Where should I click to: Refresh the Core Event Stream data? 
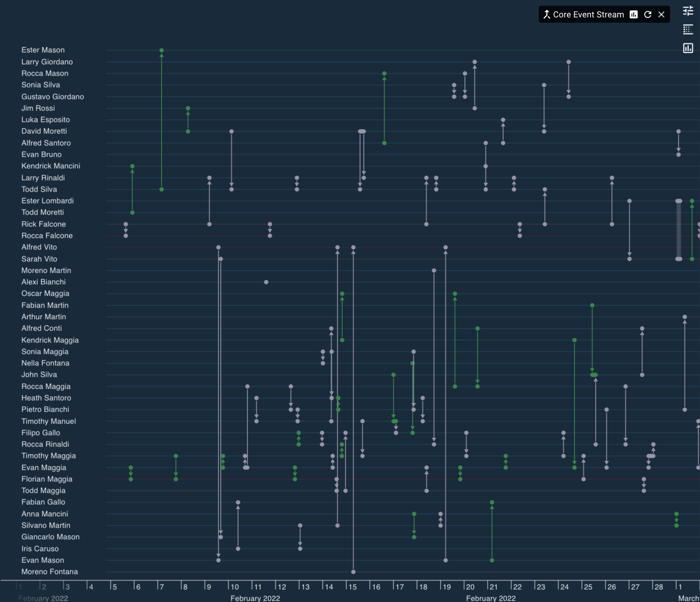(x=647, y=14)
